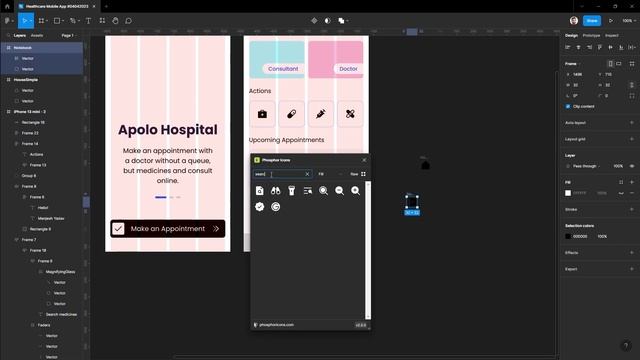Click the Mask icon in top toolbar
The width and height of the screenshot is (640, 360).
[327, 20]
